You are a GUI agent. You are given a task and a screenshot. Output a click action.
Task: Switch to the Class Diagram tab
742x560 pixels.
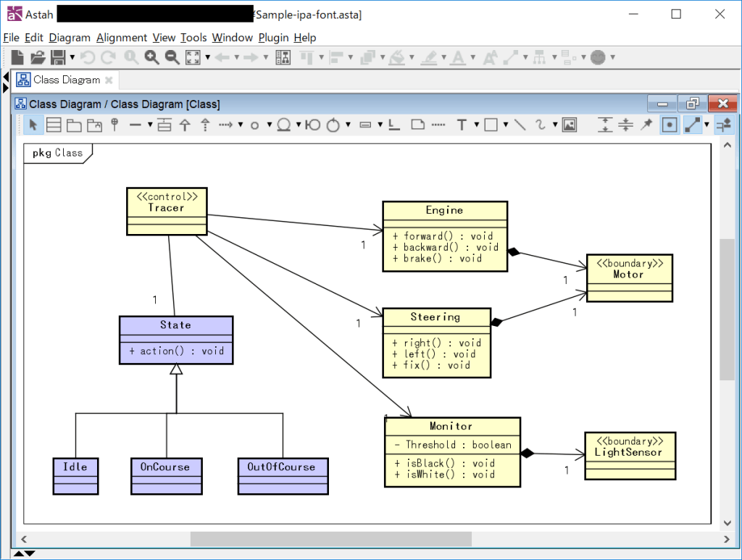tap(66, 80)
